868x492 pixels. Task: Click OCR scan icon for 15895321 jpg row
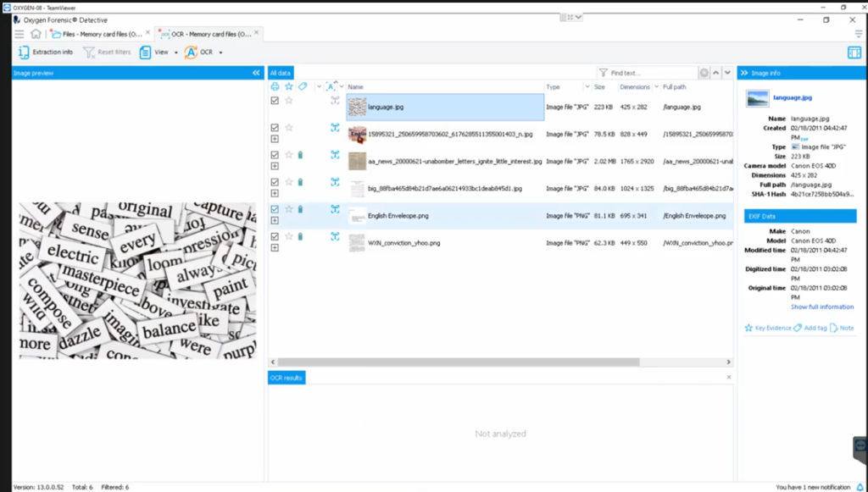pos(335,127)
